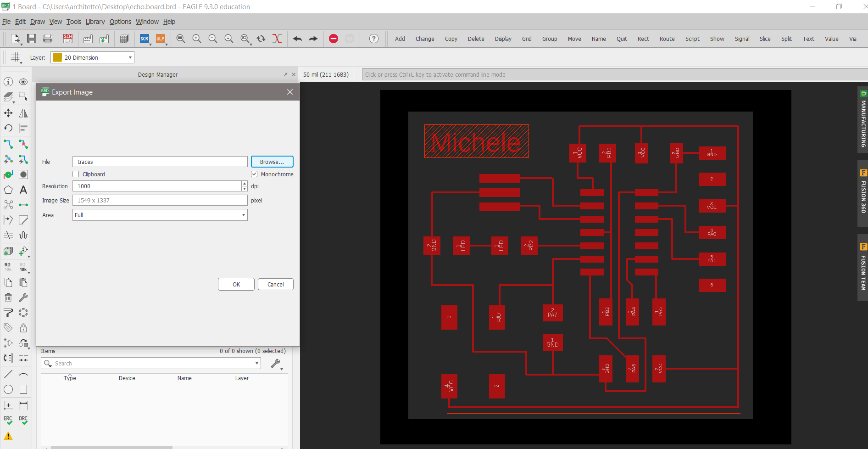
Task: Click the red Stop command icon
Action: pyautogui.click(x=334, y=39)
